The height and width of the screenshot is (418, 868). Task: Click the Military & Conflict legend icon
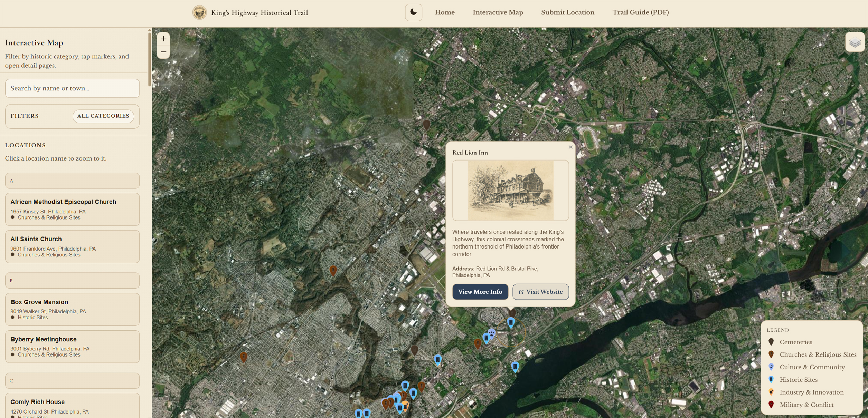[x=771, y=405]
